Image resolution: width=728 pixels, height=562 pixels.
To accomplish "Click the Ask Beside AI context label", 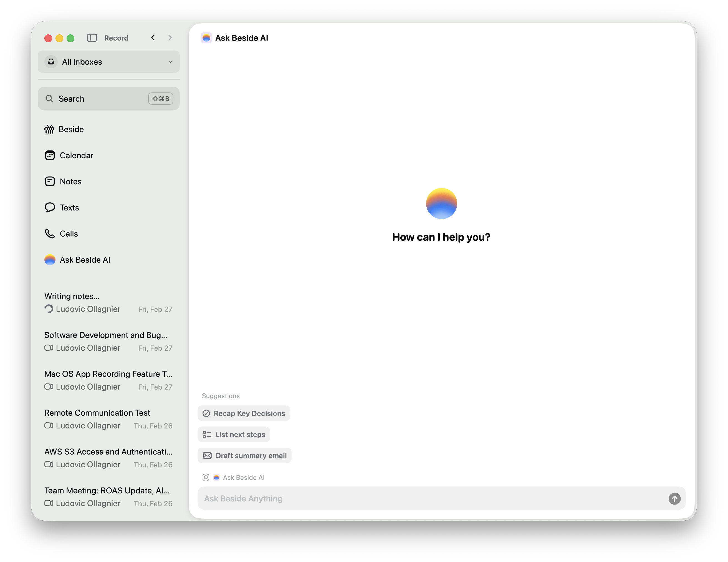I will click(244, 478).
